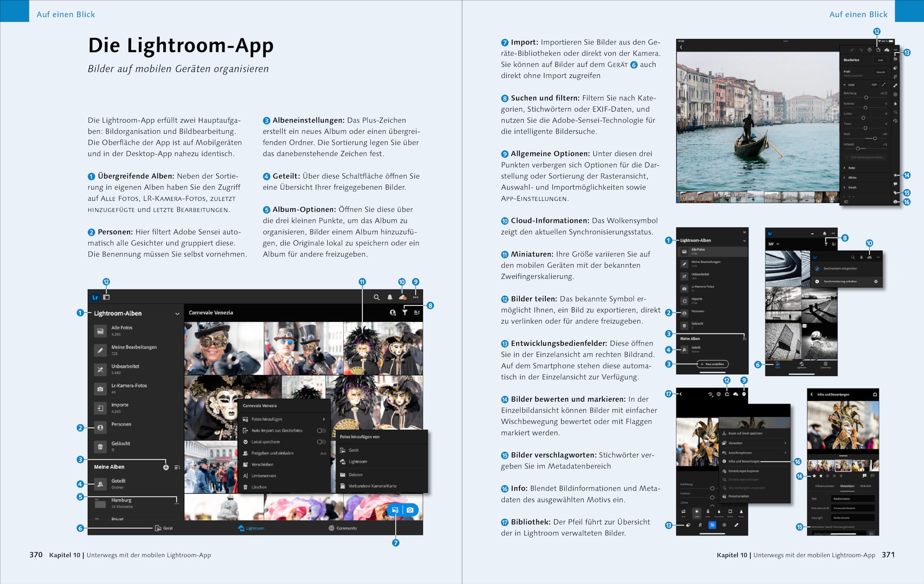Click the Ansicht button next to Profil
Viewport: 924px width, 584px height.
[x=881, y=72]
